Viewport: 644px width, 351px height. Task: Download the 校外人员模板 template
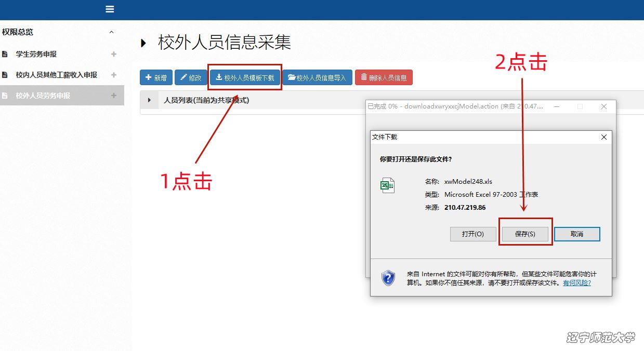(245, 77)
